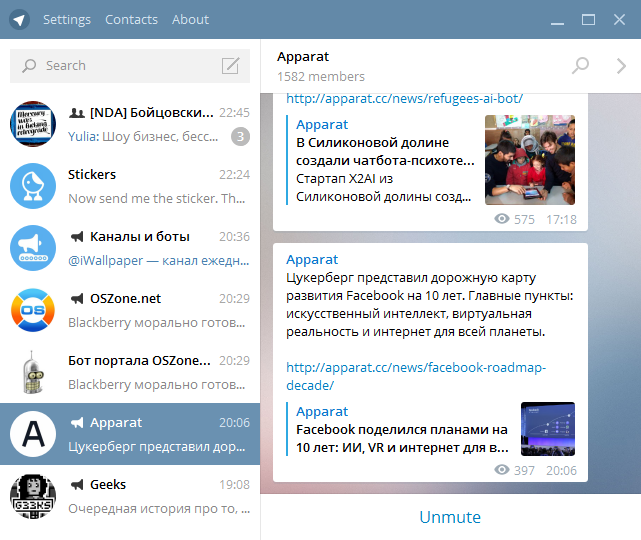Screen dimensions: 641x540
Task: Click the compose new message pencil icon
Action: coord(231,66)
